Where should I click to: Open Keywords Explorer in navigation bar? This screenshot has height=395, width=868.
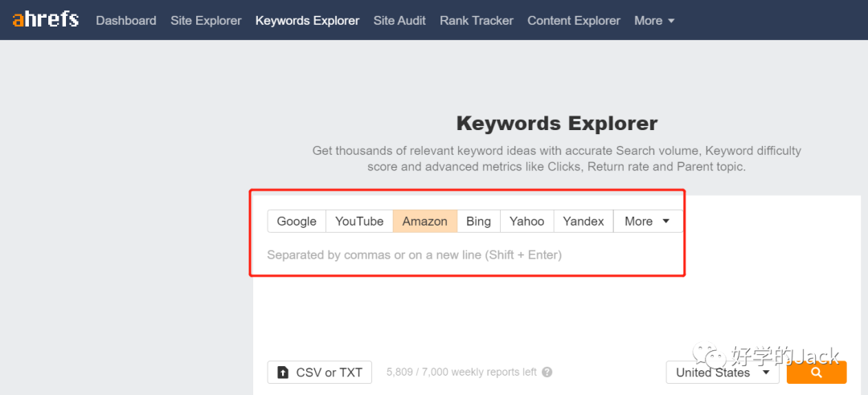coord(307,21)
